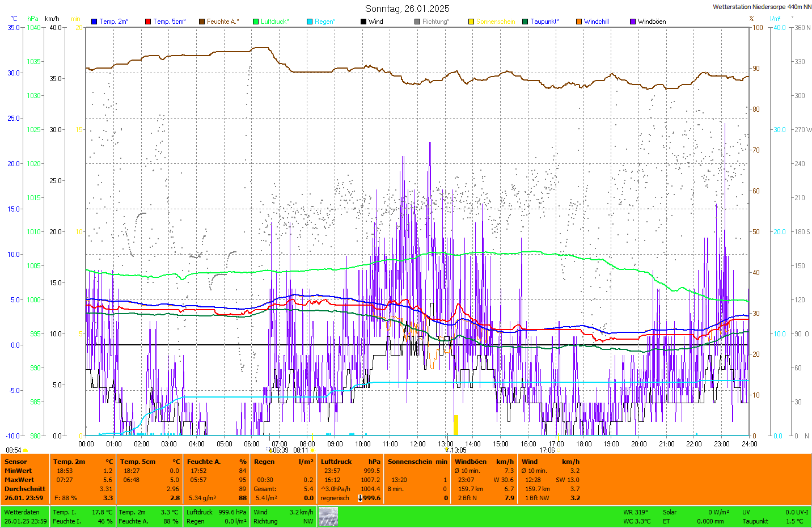Click the chart date title Sonntag, 26.01.2025
The height and width of the screenshot is (528, 812).
(x=407, y=9)
